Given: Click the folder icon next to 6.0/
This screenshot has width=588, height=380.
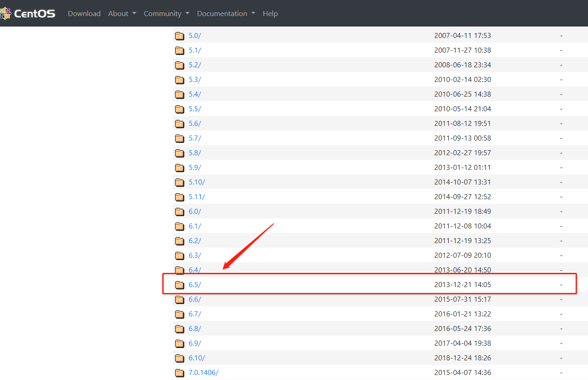Looking at the screenshot, I should [180, 211].
